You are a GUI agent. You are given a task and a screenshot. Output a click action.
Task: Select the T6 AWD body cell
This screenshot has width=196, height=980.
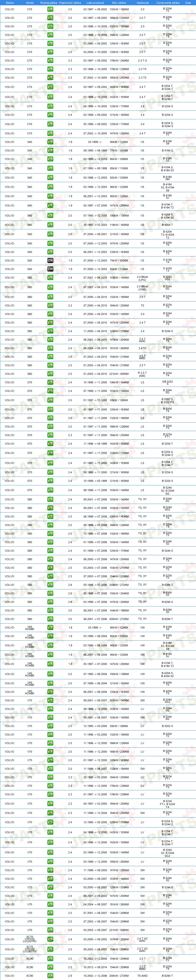[142, 975]
